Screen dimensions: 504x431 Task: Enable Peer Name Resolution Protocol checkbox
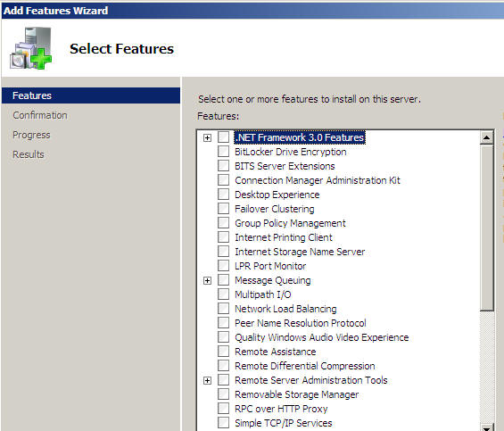point(223,323)
